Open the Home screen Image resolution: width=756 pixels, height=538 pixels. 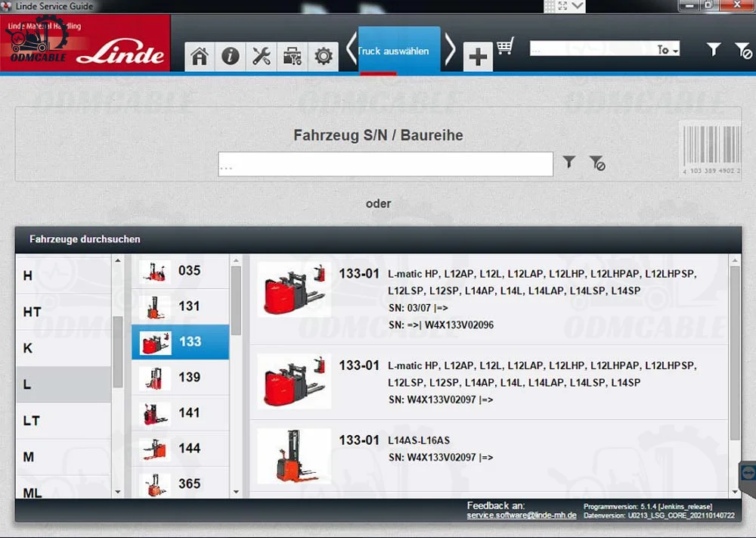[x=199, y=56]
